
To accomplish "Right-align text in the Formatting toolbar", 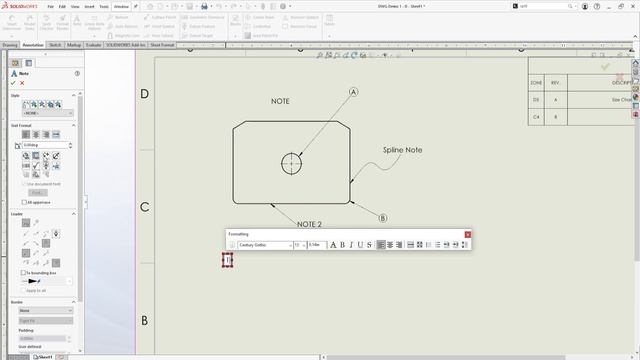I will [399, 245].
